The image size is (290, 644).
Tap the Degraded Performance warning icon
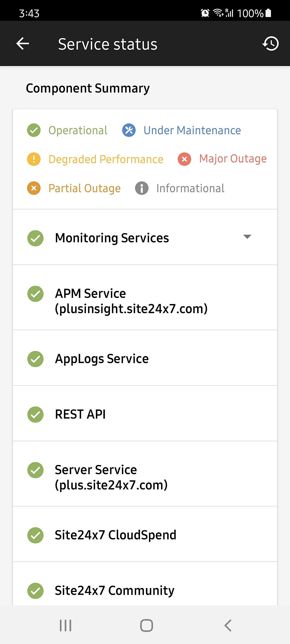click(34, 159)
